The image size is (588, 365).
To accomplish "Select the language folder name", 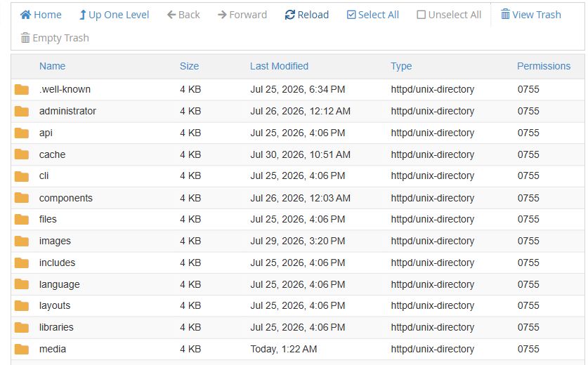I will 59,284.
